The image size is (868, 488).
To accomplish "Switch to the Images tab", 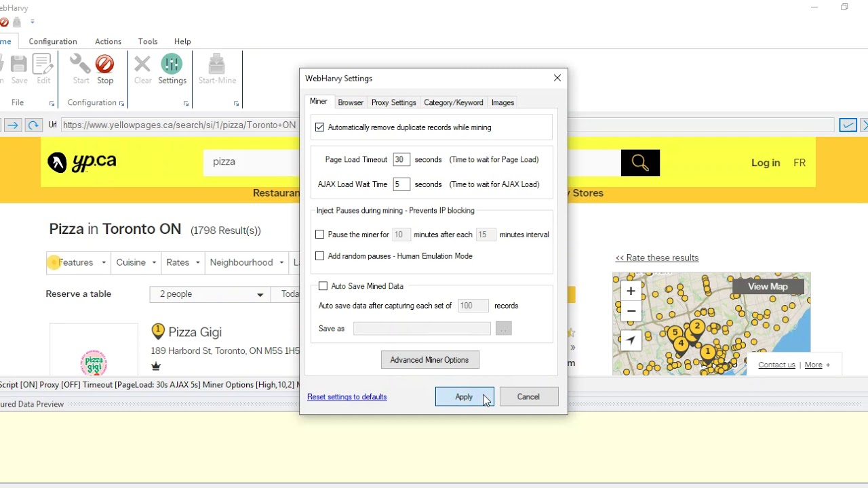I will 502,102.
